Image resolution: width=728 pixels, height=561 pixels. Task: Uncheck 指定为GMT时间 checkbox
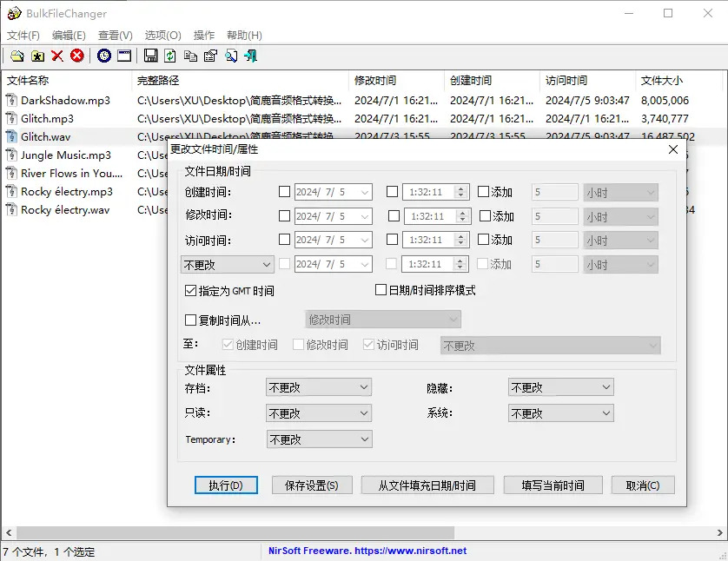tap(193, 291)
